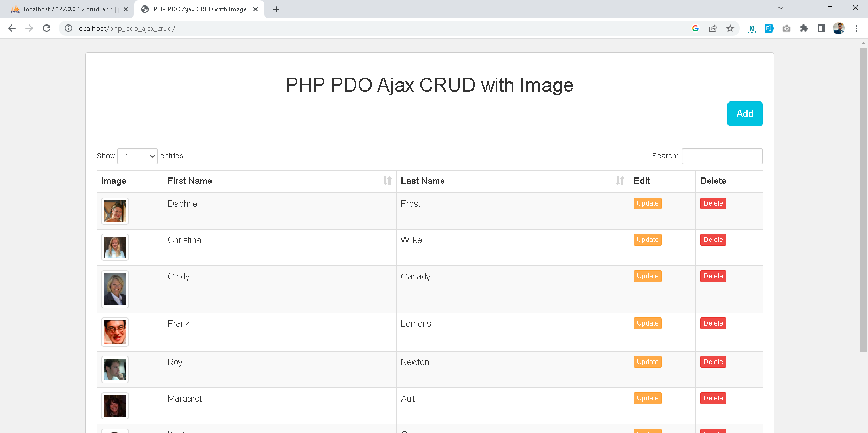Update the Roy Newton record
The height and width of the screenshot is (433, 868).
(648, 362)
